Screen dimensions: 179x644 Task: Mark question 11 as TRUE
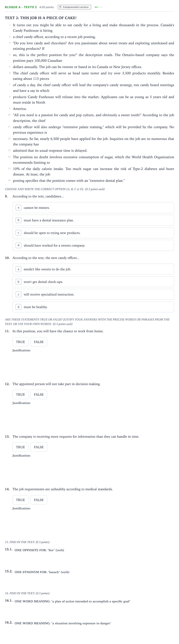[20, 342]
